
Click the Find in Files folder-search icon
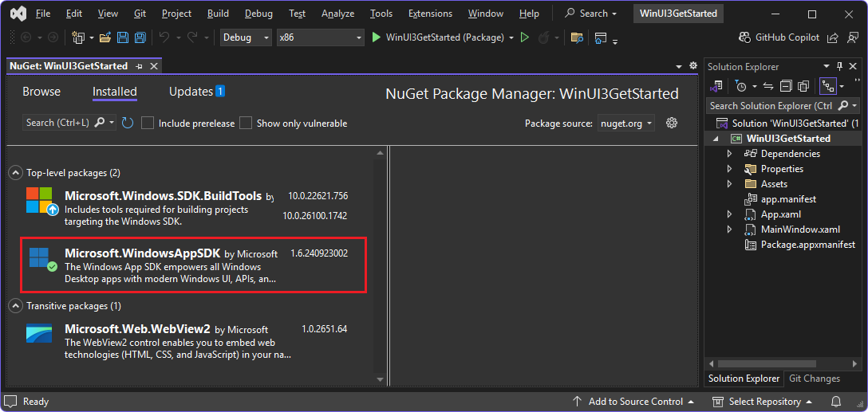coord(577,37)
